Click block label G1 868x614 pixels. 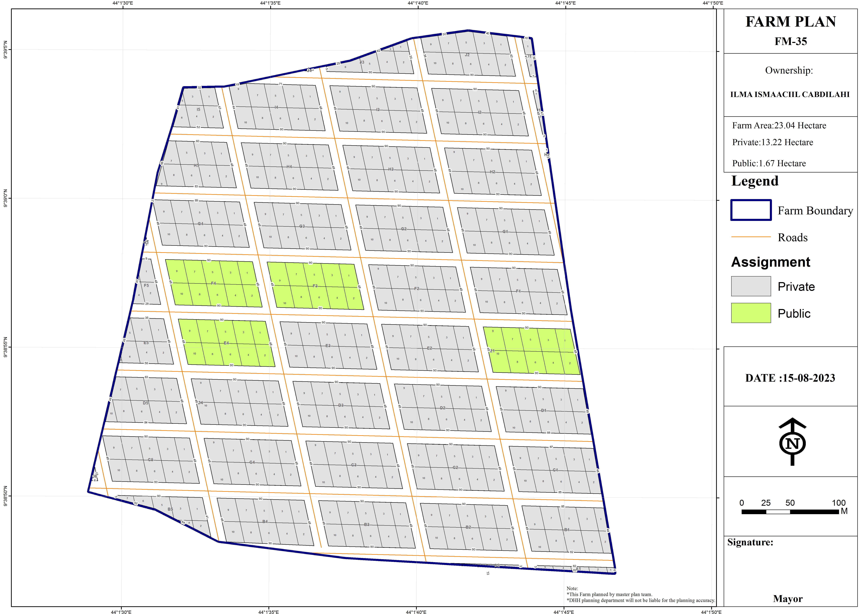pyautogui.click(x=505, y=231)
